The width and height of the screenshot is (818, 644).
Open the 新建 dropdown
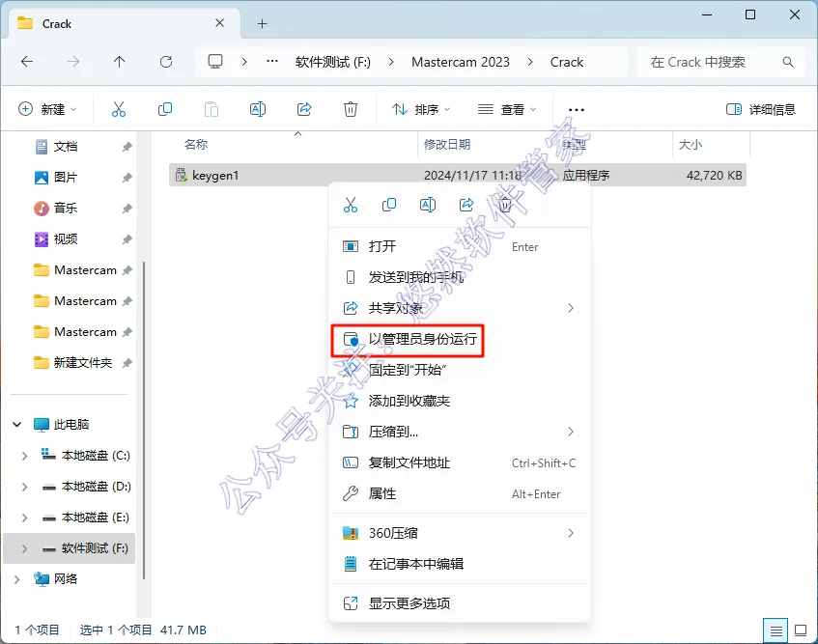tap(47, 109)
